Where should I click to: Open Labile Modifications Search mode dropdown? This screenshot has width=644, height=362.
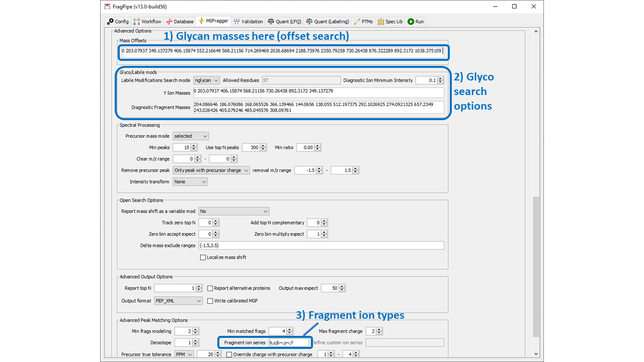pos(206,80)
